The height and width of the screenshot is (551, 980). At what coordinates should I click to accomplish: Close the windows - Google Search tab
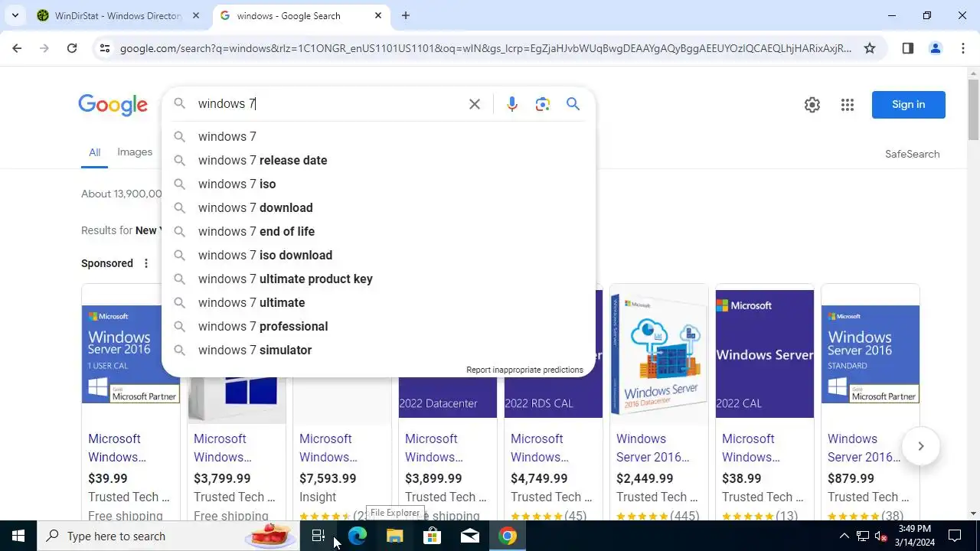378,15
